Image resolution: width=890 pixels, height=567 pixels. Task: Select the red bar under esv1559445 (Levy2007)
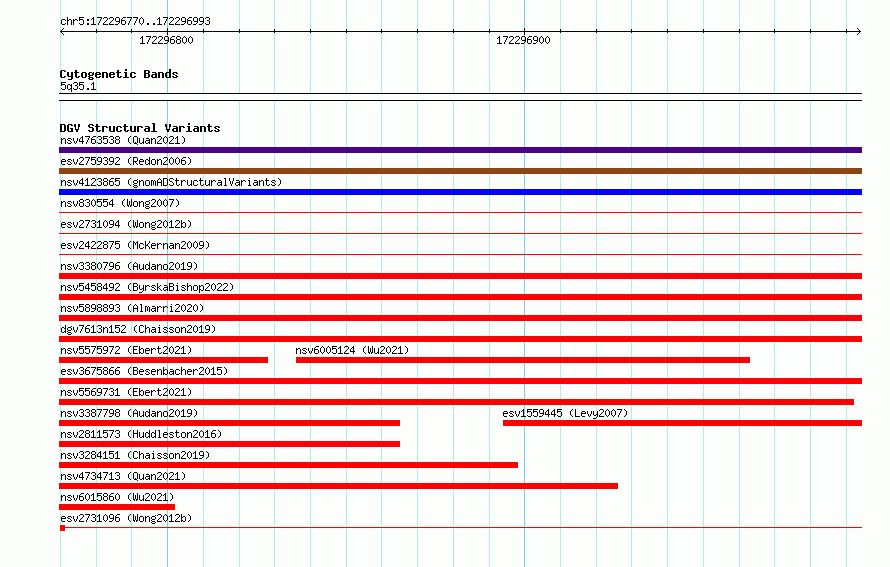click(x=682, y=423)
